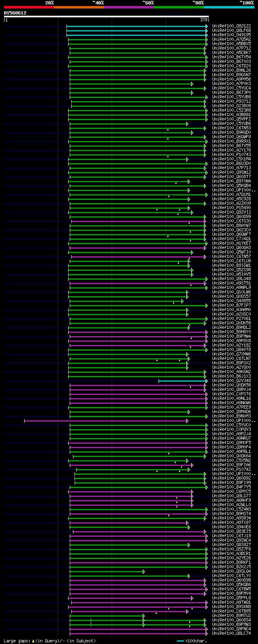
Task: Open hit UniRef100_A5BBX5
Action: pyautogui.click(x=231, y=44)
